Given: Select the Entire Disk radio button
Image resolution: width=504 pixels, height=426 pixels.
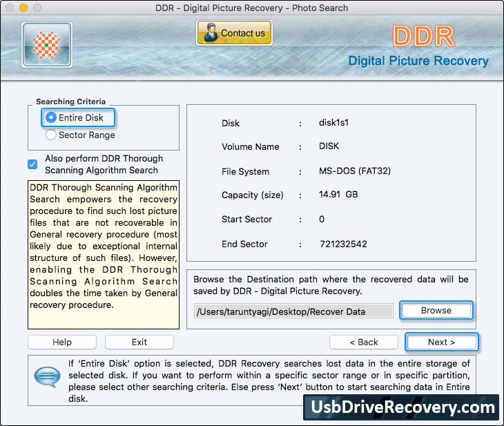Looking at the screenshot, I should (51, 117).
